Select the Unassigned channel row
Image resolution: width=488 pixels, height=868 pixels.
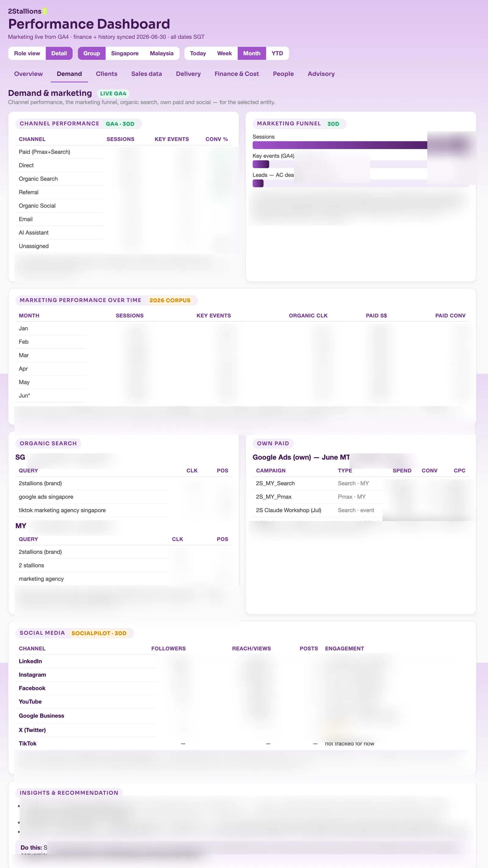click(x=124, y=246)
